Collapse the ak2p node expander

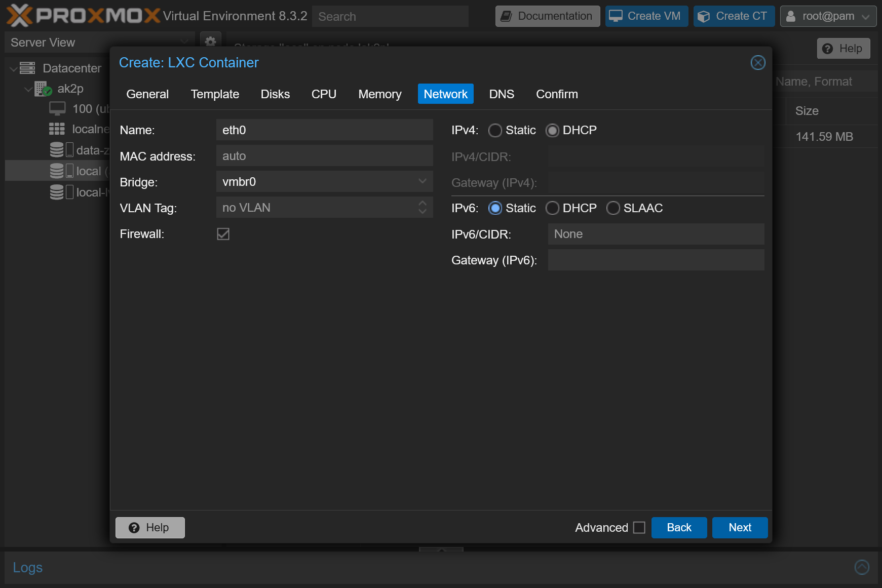pos(28,89)
